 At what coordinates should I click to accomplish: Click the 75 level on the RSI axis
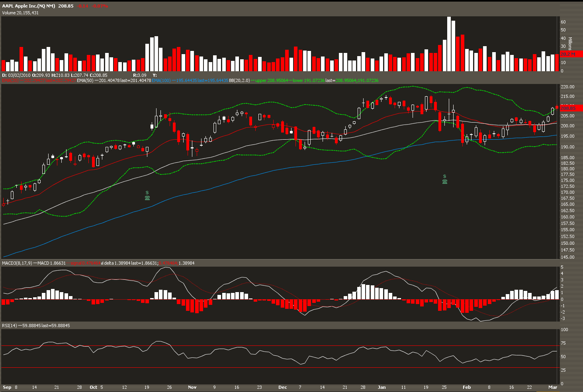pyautogui.click(x=563, y=343)
